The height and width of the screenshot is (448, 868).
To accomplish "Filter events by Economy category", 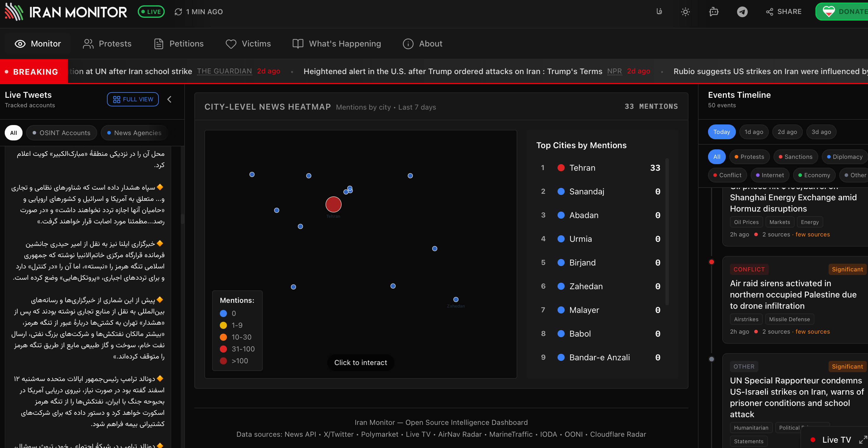I will click(x=814, y=175).
